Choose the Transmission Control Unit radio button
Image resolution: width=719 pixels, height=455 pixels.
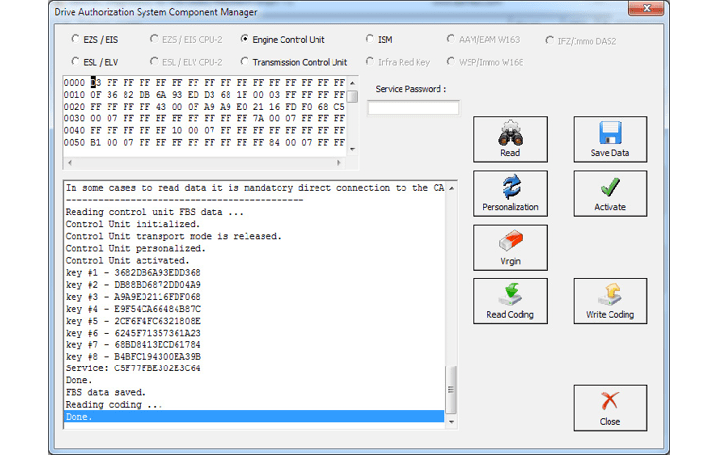click(x=245, y=62)
